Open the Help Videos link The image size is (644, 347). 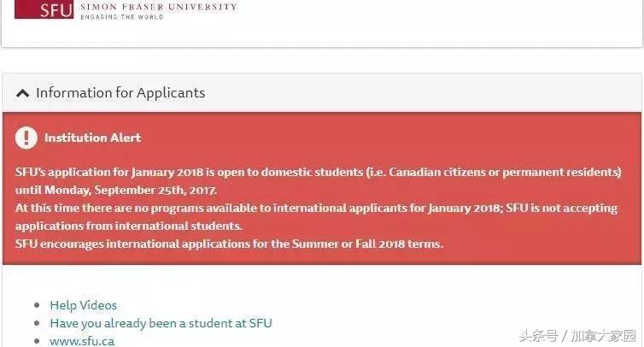tap(83, 305)
